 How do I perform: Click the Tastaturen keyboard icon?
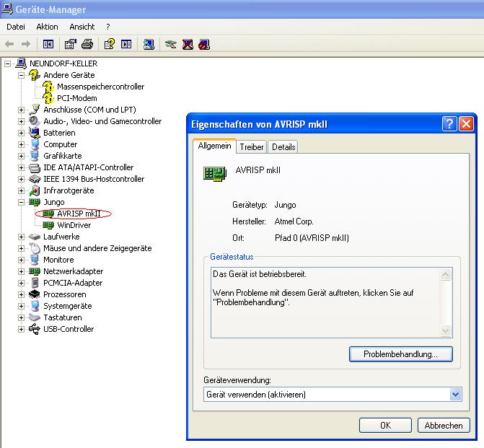tap(35, 317)
